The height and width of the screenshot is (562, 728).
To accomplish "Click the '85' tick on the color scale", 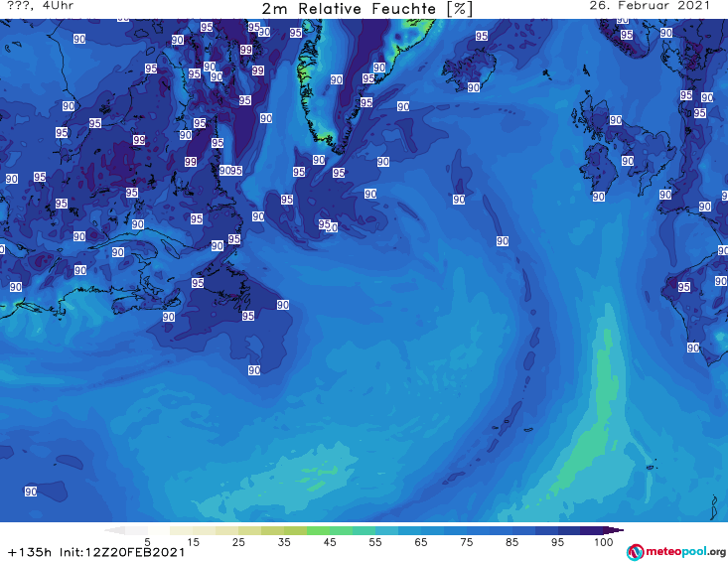I will coord(512,541).
